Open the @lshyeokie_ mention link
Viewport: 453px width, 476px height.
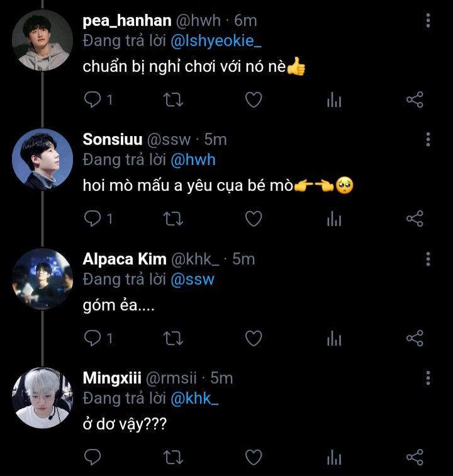click(215, 41)
